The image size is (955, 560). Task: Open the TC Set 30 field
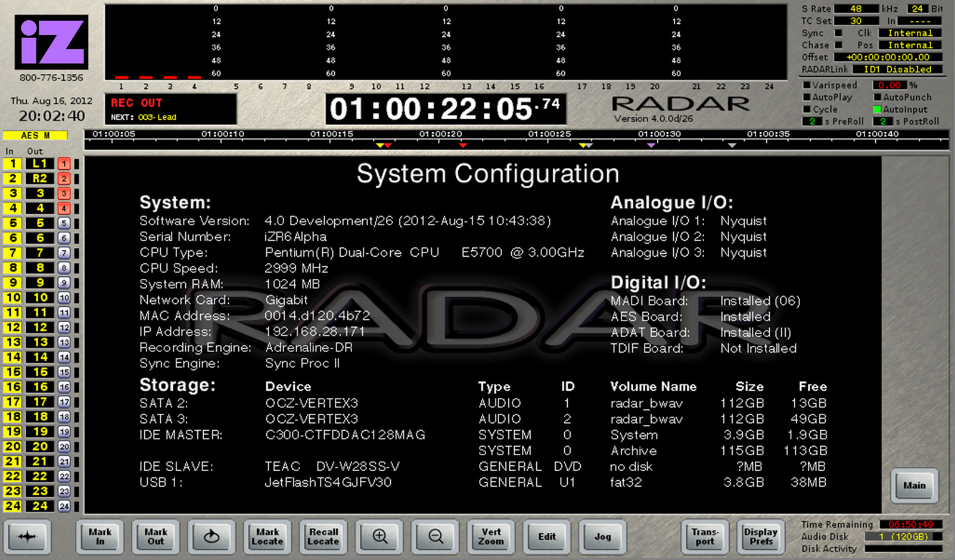coord(856,21)
